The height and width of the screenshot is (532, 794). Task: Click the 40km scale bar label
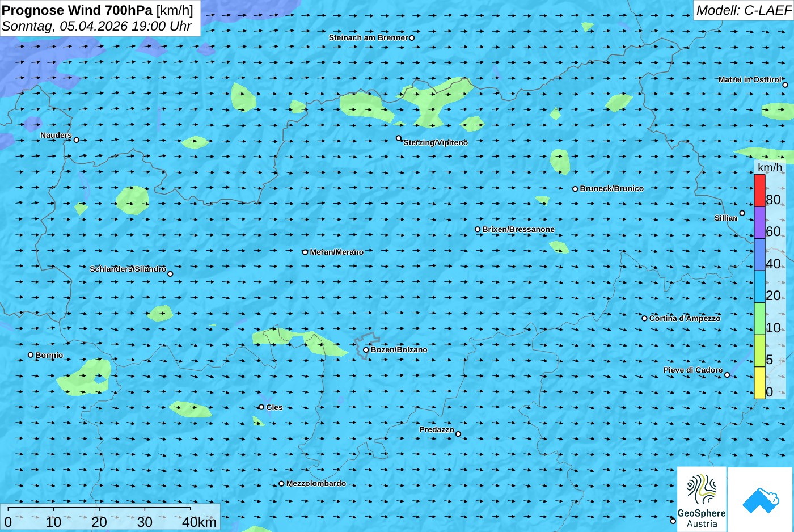(x=199, y=522)
